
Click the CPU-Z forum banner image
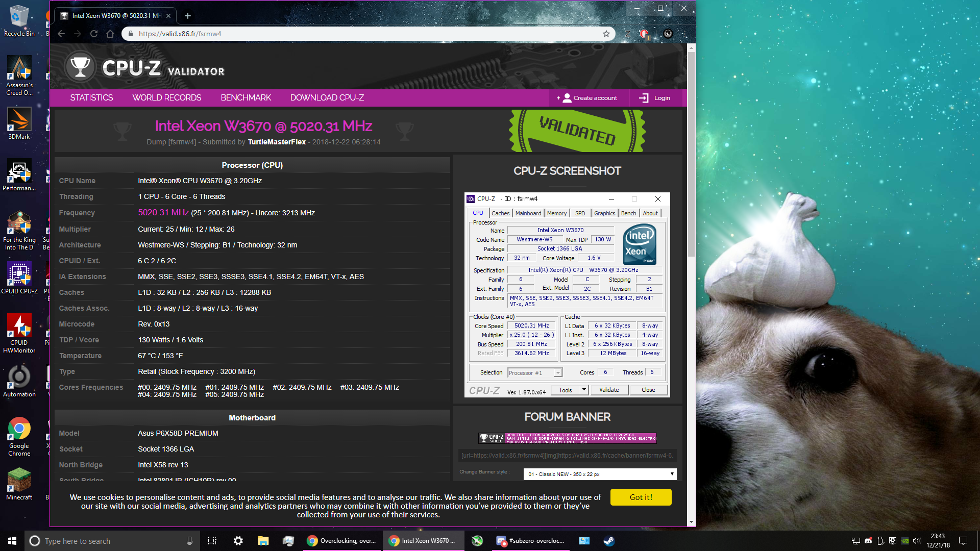(x=567, y=438)
